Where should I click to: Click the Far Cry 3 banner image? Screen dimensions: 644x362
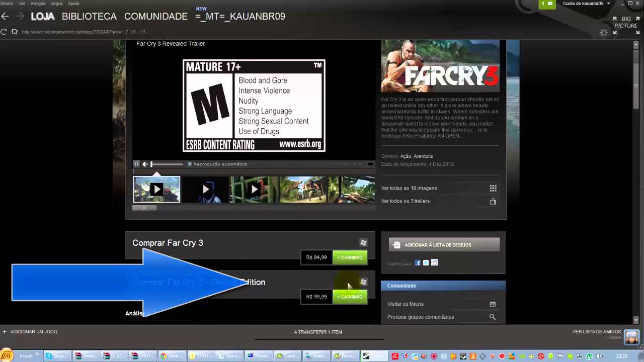coord(440,66)
